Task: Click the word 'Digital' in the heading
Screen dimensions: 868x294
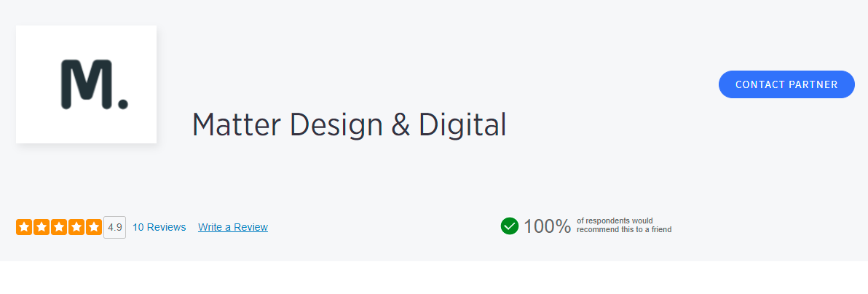Action: pos(462,125)
